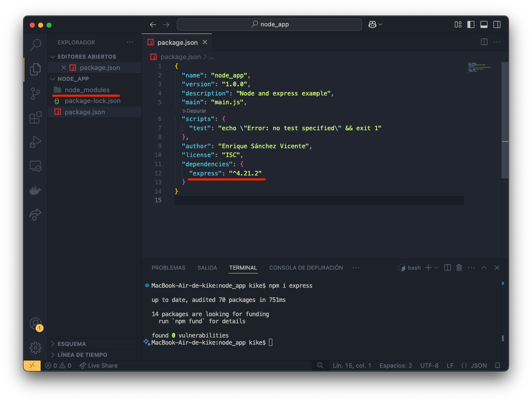This screenshot has height=402, width=532.
Task: Open remote window from status bar
Action: tap(32, 366)
